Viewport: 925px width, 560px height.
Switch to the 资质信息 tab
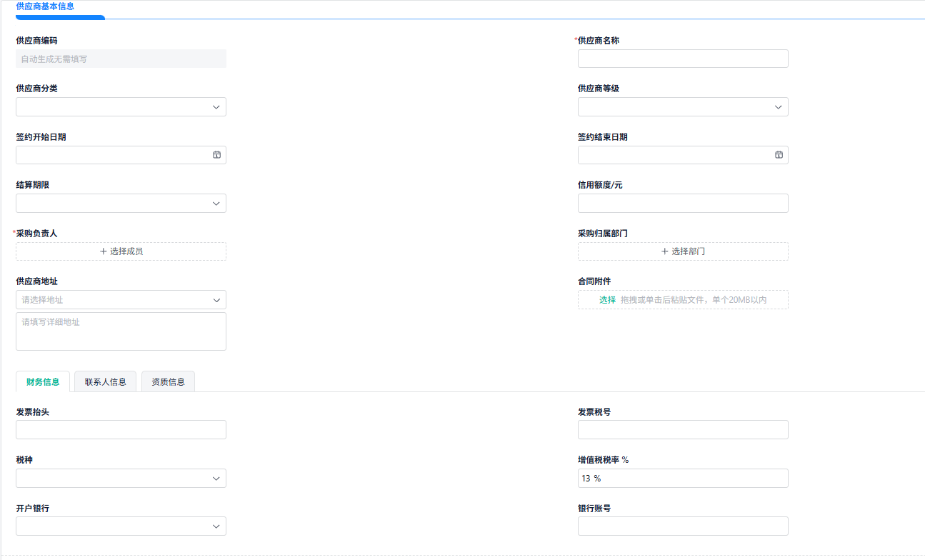[x=168, y=382]
